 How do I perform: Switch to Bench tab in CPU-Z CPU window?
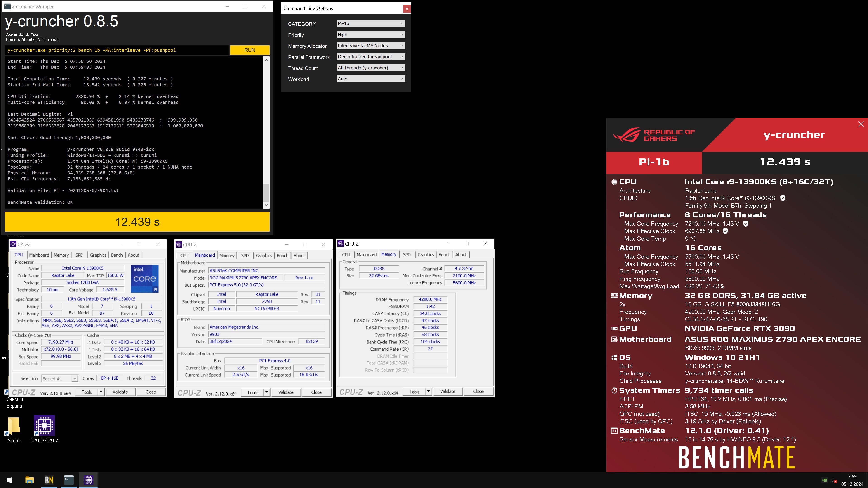[117, 255]
